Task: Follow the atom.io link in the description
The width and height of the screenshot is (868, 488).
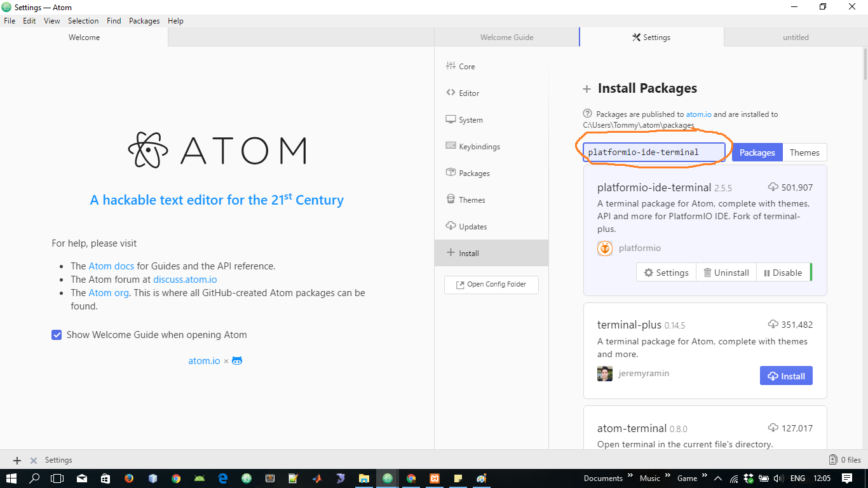Action: coord(698,114)
